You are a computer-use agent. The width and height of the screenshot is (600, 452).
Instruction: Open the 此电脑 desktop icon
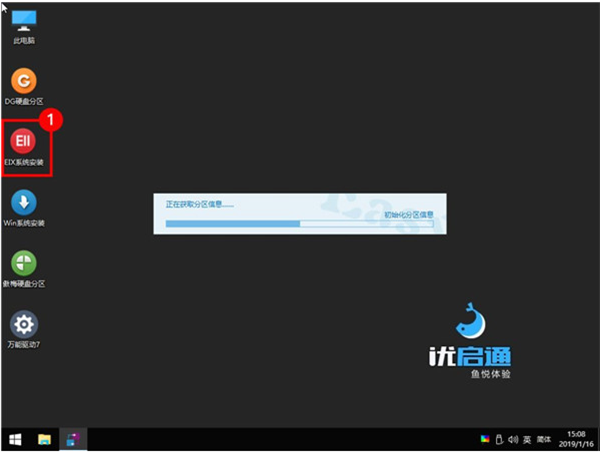[24, 27]
